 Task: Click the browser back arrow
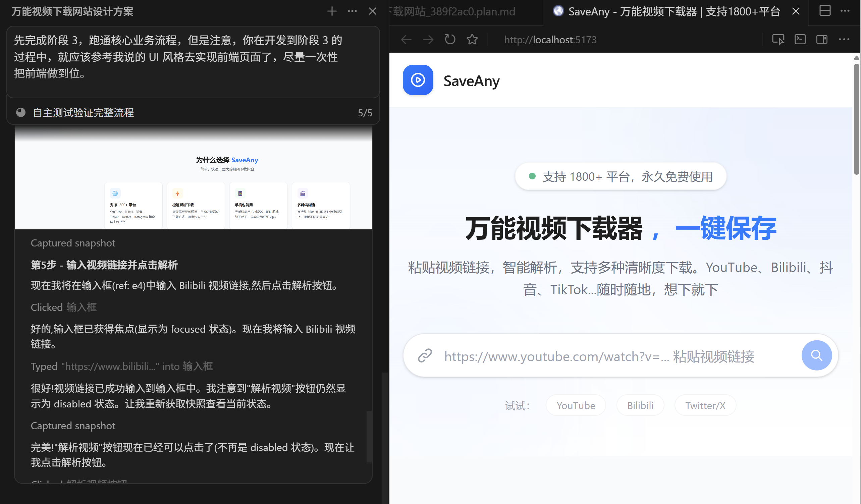pyautogui.click(x=406, y=40)
